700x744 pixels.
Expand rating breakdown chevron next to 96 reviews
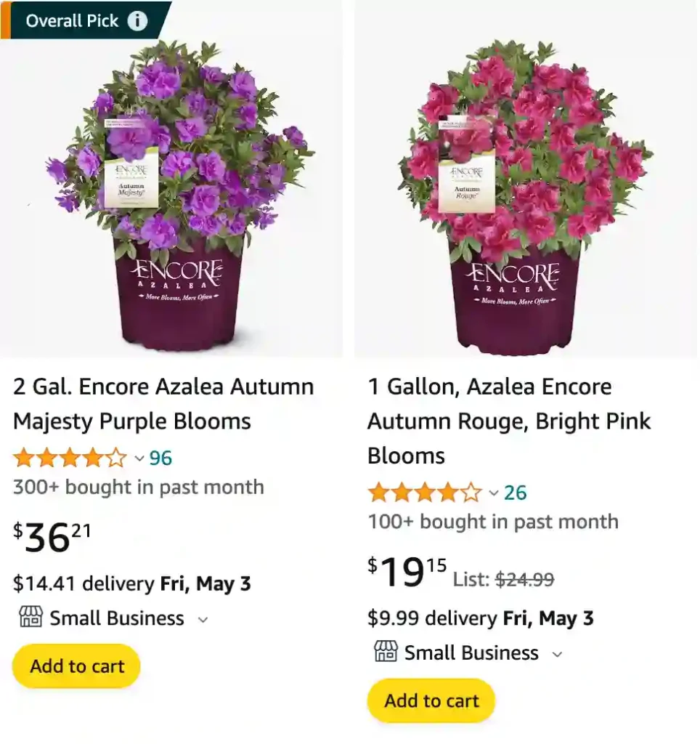coord(139,459)
